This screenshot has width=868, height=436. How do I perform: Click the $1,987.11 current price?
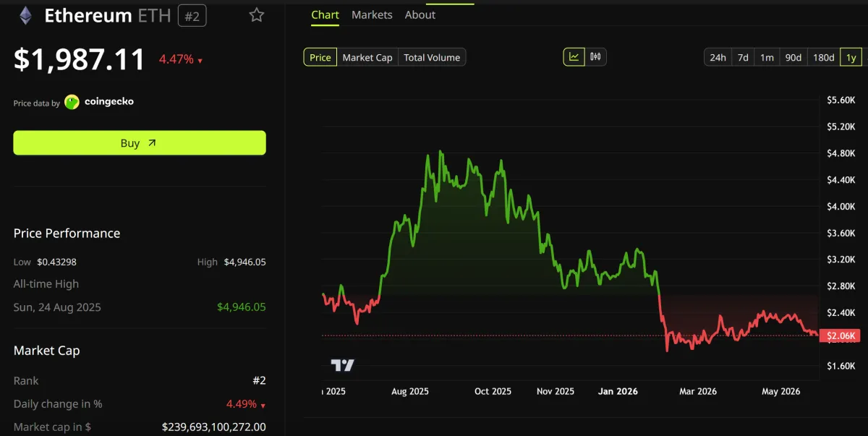coord(80,59)
